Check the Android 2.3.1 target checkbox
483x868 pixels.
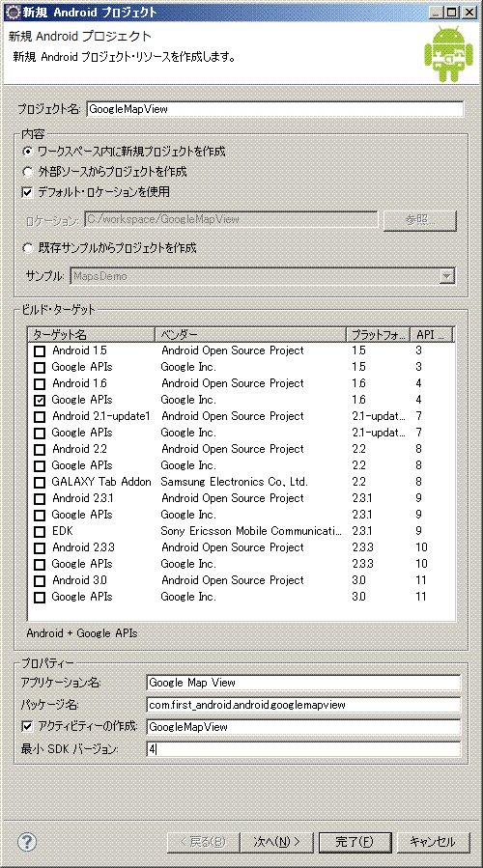coord(40,498)
